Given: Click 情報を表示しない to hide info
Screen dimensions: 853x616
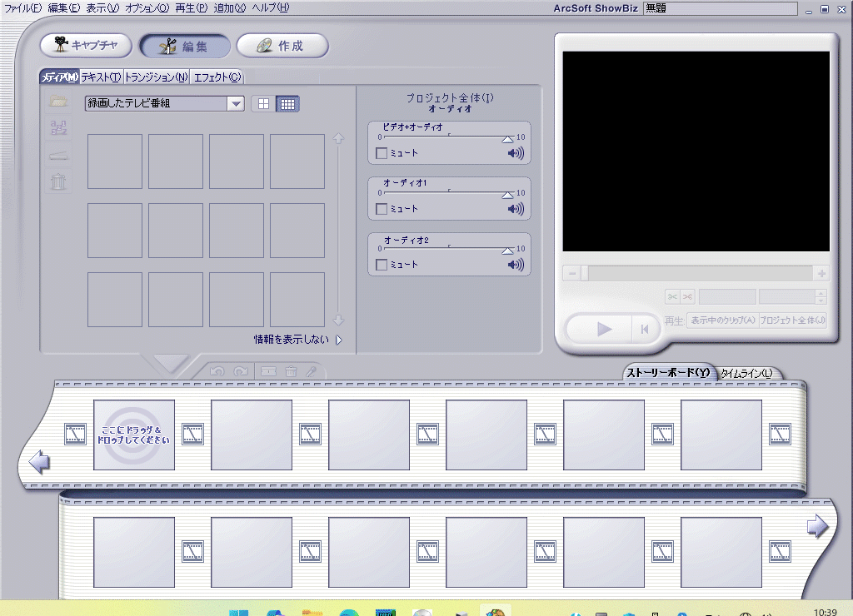Looking at the screenshot, I should pos(298,340).
